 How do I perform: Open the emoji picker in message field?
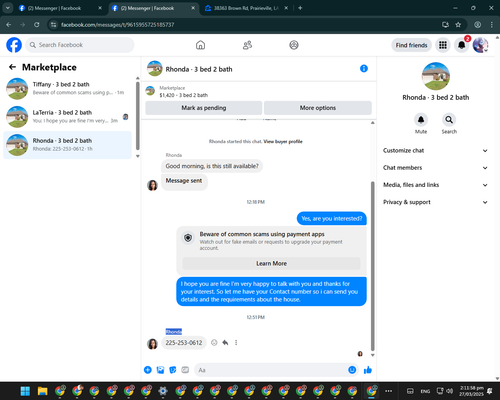tap(352, 370)
